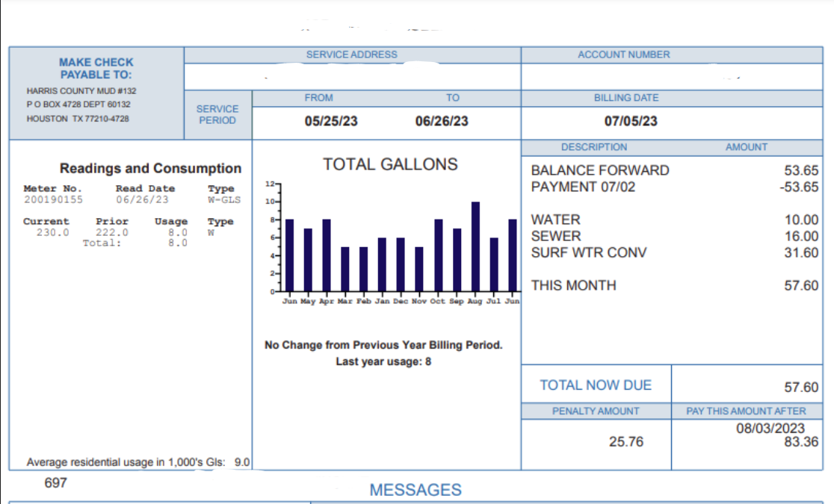Click the penalty amount value 25.76

pyautogui.click(x=625, y=442)
